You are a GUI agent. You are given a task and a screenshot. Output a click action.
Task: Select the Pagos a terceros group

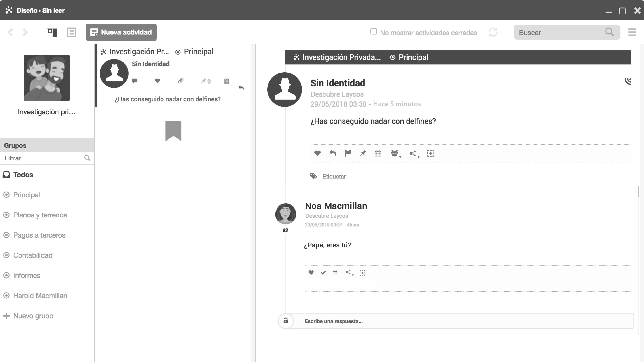click(34, 235)
